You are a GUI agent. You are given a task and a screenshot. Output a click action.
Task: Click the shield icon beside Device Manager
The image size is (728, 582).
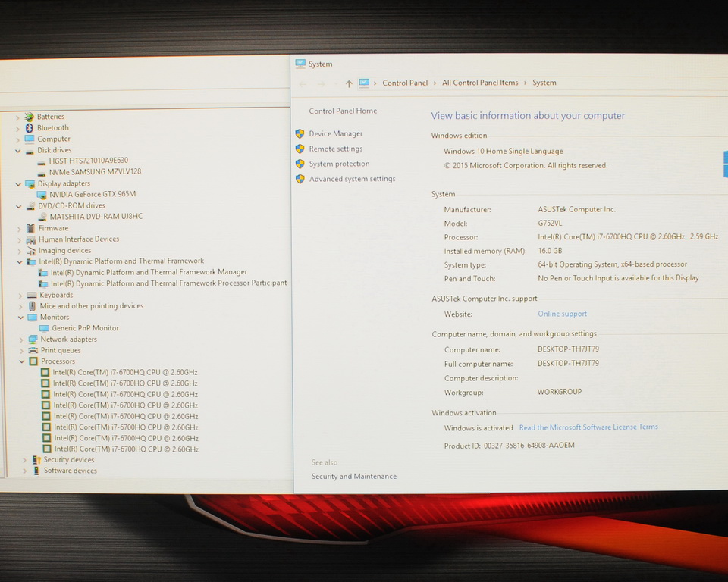tap(300, 133)
